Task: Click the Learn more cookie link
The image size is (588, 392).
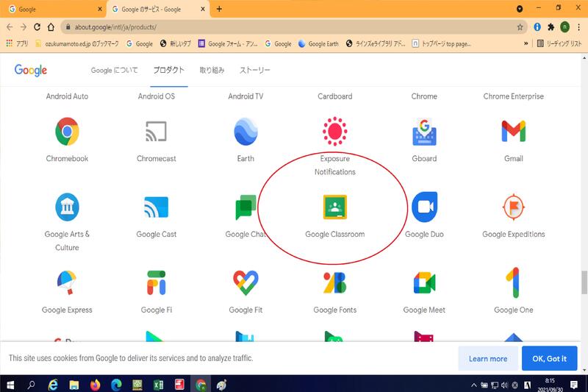Action: click(x=488, y=359)
